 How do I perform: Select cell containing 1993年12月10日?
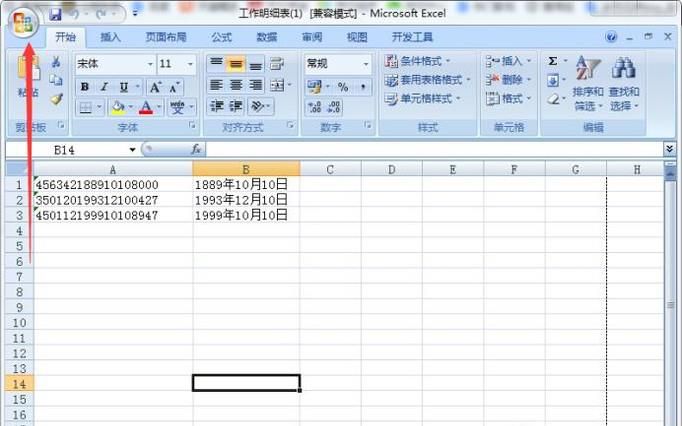[x=246, y=200]
